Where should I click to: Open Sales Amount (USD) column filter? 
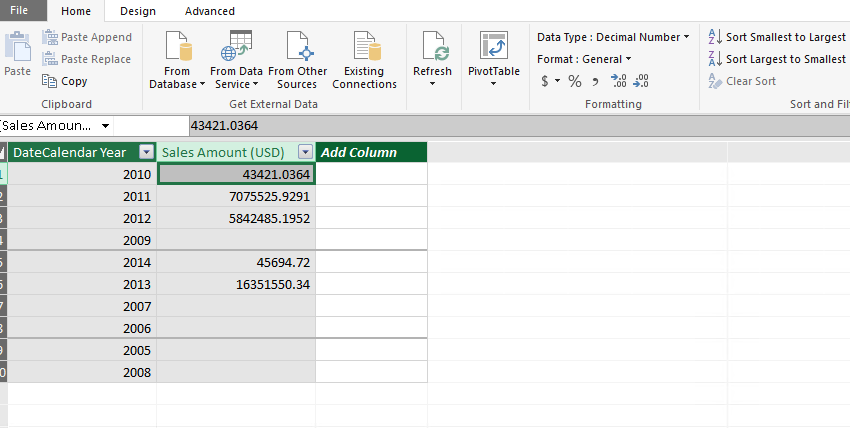point(306,153)
